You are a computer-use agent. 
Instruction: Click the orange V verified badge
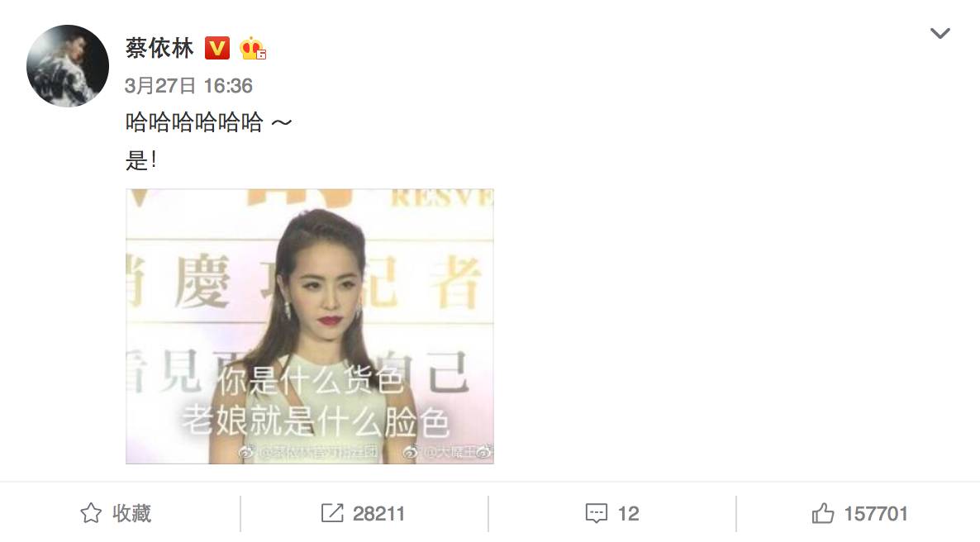217,48
